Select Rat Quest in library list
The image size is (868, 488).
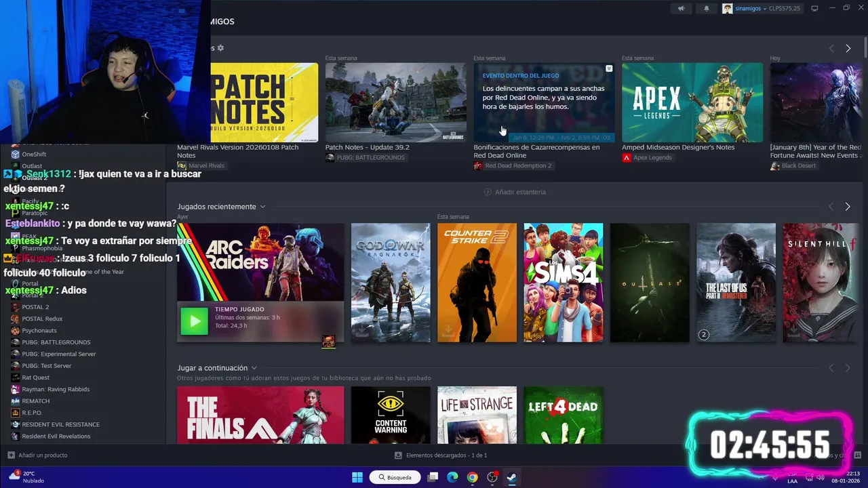coord(35,378)
